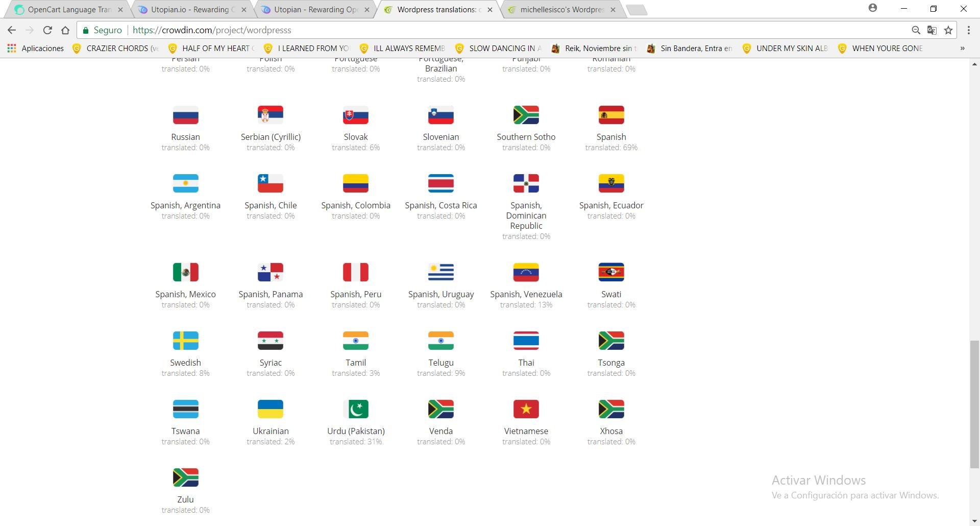980x526 pixels.
Task: Choose the Spanish, Mexico flag
Action: pos(185,273)
